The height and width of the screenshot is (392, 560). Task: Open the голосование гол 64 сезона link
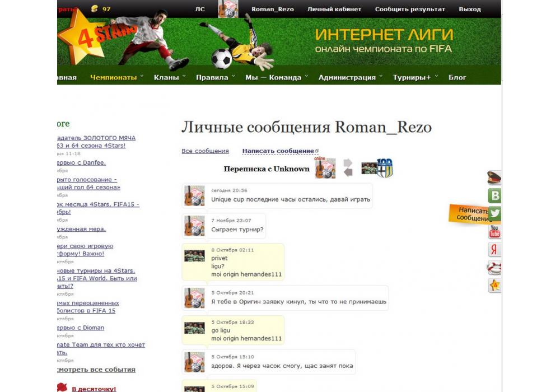pos(88,184)
